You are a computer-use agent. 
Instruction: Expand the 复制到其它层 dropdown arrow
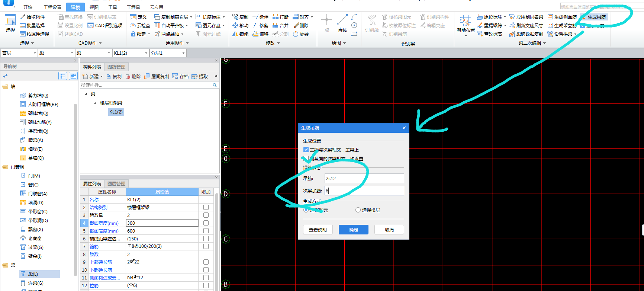(191, 17)
